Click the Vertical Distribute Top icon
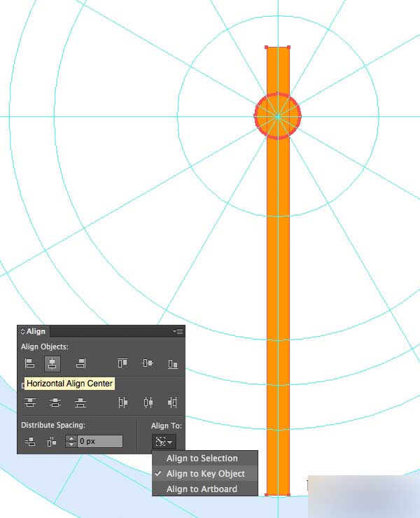This screenshot has width=420, height=518. click(30, 402)
